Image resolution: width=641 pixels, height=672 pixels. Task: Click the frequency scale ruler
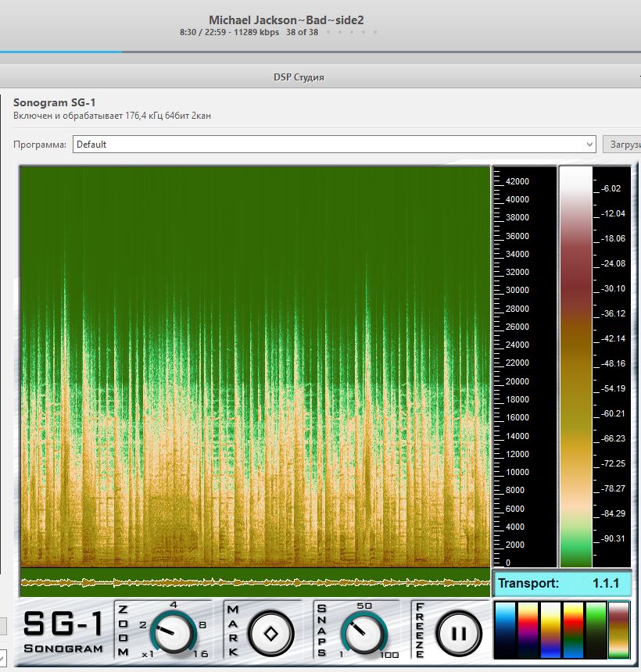524,366
